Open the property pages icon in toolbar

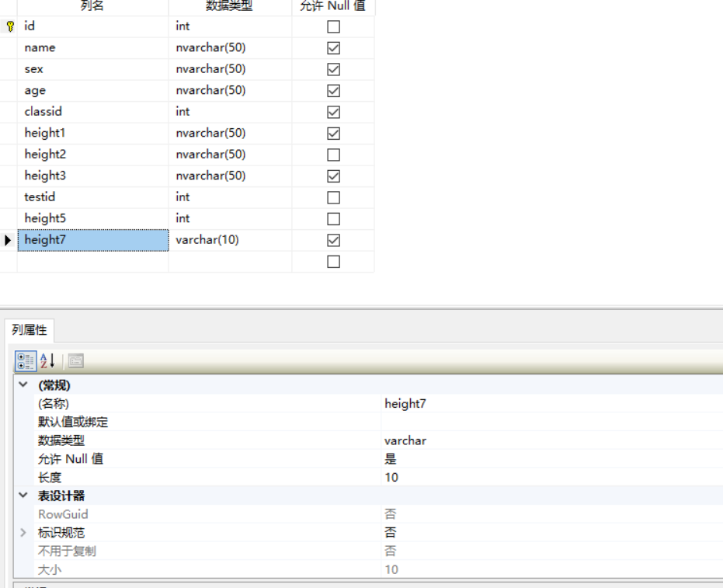(76, 361)
